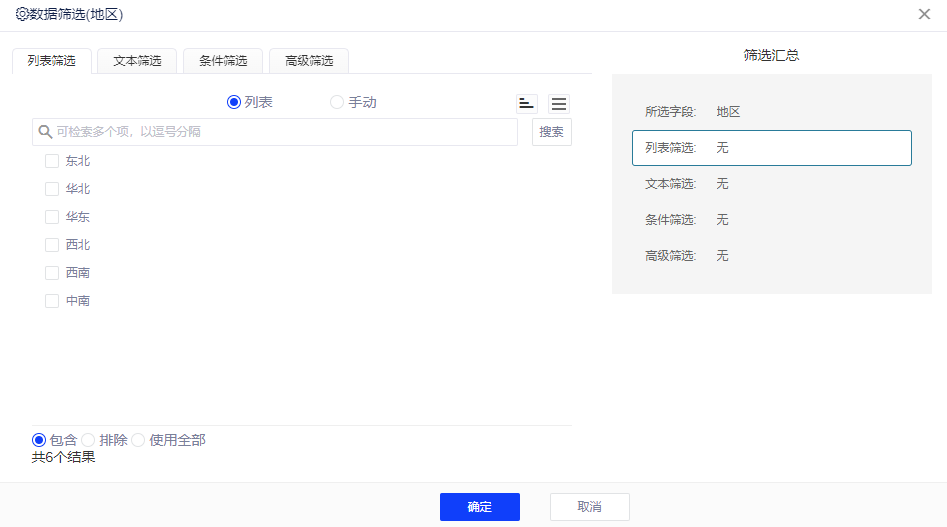This screenshot has width=947, height=527.
Task: Select the 西北 checkbox
Action: 52,245
